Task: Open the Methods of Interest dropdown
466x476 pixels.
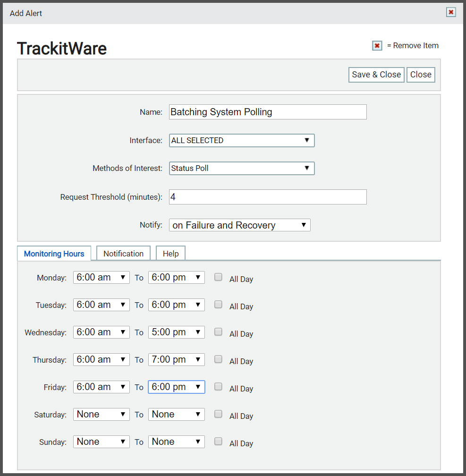Action: [242, 168]
